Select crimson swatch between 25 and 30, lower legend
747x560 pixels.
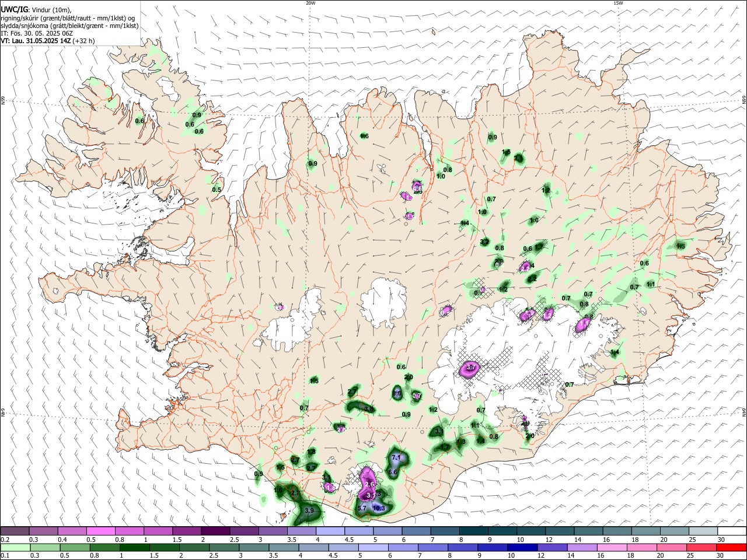(703, 548)
